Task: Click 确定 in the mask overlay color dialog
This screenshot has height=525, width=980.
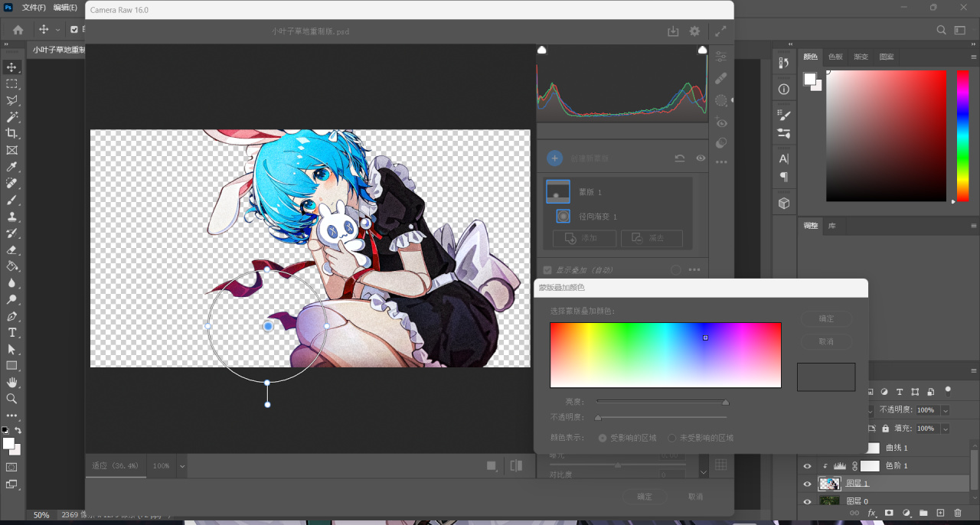Action: click(826, 318)
